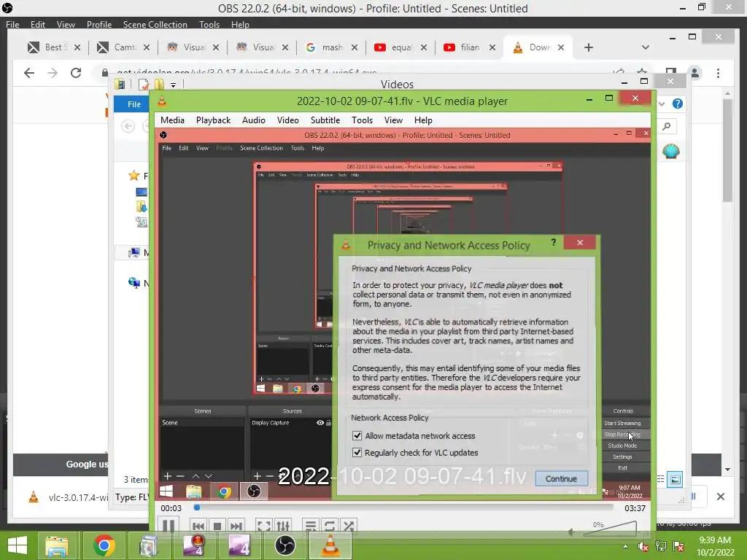Image resolution: width=747 pixels, height=560 pixels.
Task: Open OBS Scene Collection menu in top bar
Action: click(x=155, y=24)
